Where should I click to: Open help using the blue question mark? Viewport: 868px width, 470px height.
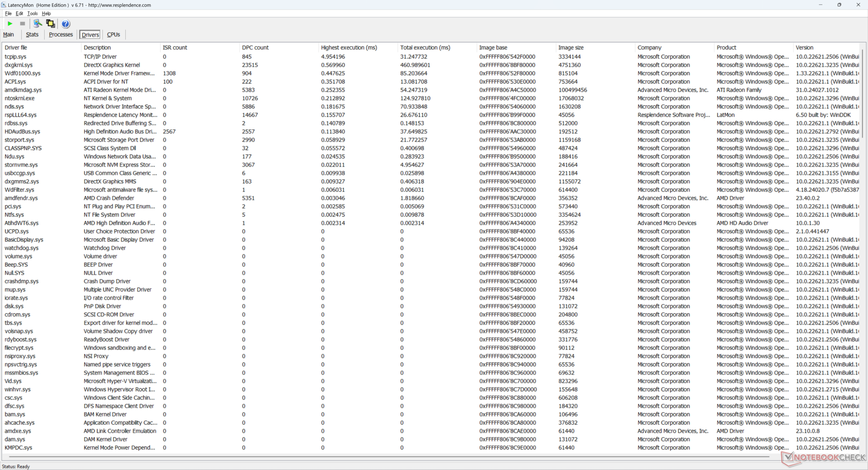coord(66,24)
